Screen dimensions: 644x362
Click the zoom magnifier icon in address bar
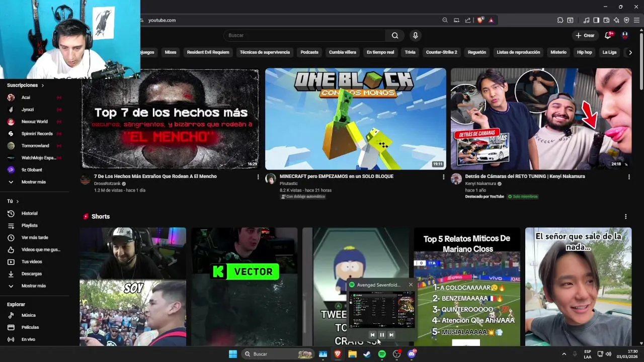click(445, 20)
